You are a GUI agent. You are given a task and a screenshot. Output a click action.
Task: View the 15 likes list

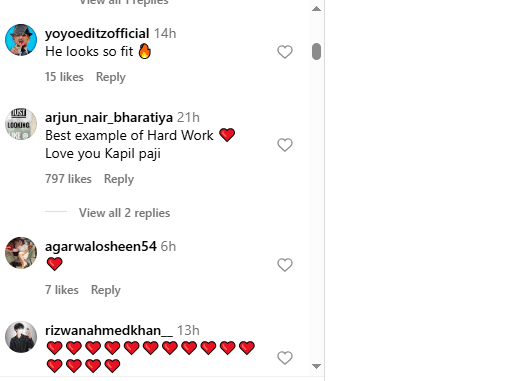(x=64, y=77)
